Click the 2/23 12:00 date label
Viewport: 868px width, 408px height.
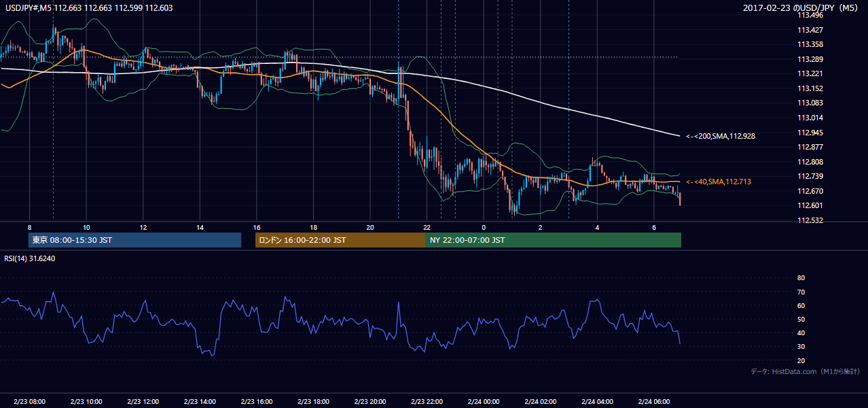(x=143, y=402)
